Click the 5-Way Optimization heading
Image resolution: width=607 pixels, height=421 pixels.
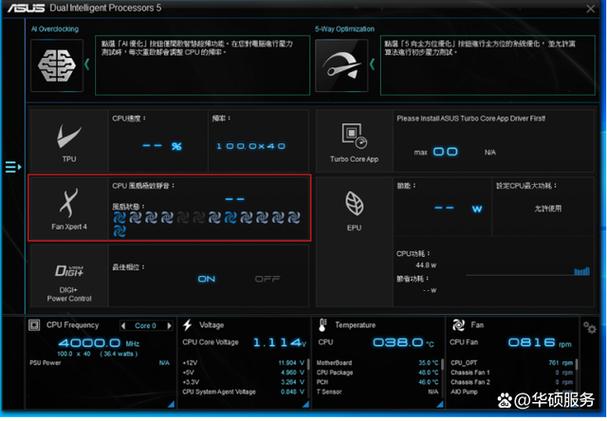point(345,29)
